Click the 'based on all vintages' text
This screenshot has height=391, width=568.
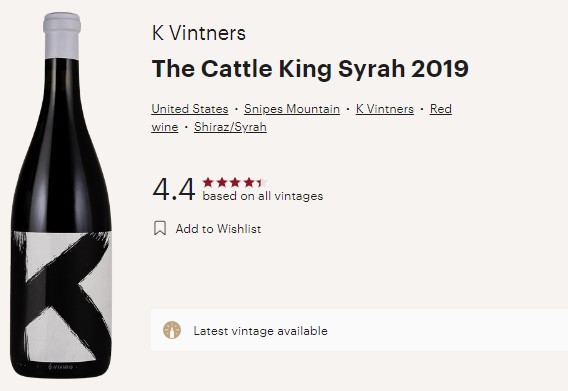tap(263, 196)
